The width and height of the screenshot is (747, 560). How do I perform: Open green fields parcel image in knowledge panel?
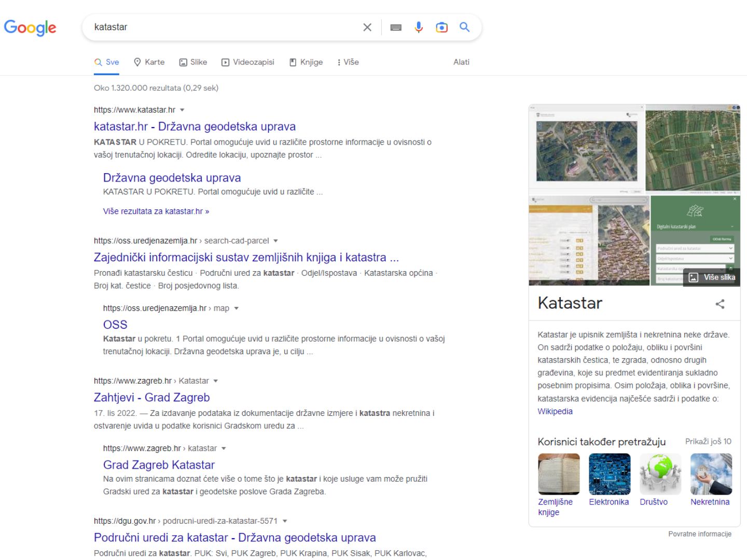(x=693, y=148)
